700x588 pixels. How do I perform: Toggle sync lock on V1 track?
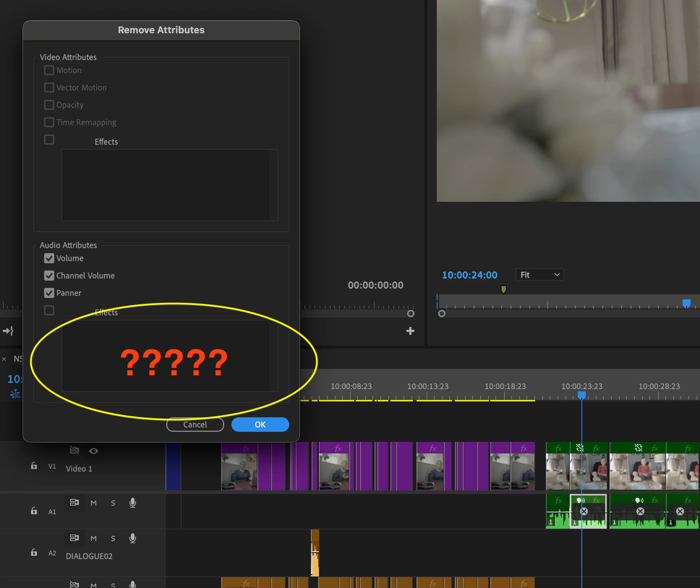pyautogui.click(x=74, y=450)
